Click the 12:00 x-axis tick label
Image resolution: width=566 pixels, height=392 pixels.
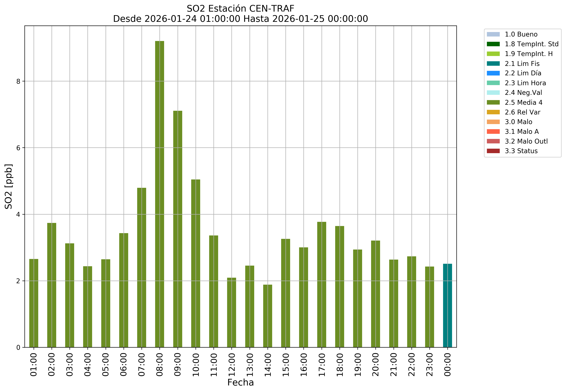pos(231,364)
